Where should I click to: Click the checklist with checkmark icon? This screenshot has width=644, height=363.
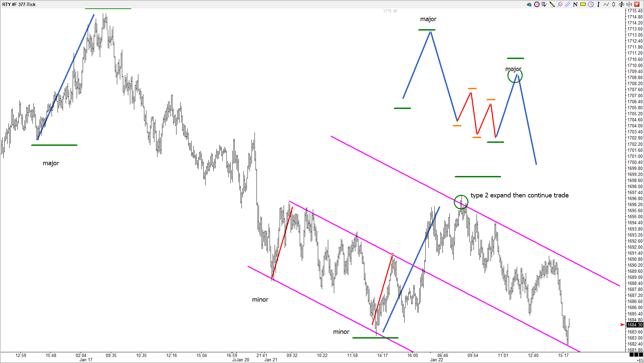pyautogui.click(x=544, y=4)
